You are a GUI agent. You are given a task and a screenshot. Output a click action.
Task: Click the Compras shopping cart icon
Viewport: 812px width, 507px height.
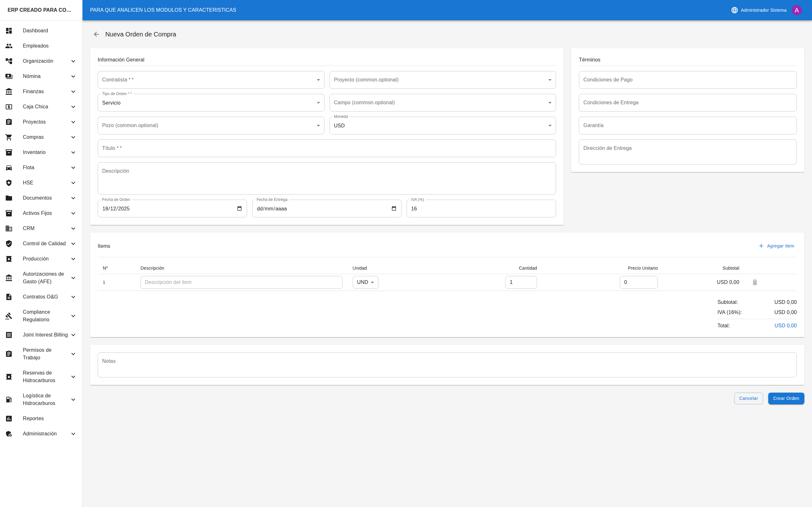[9, 137]
